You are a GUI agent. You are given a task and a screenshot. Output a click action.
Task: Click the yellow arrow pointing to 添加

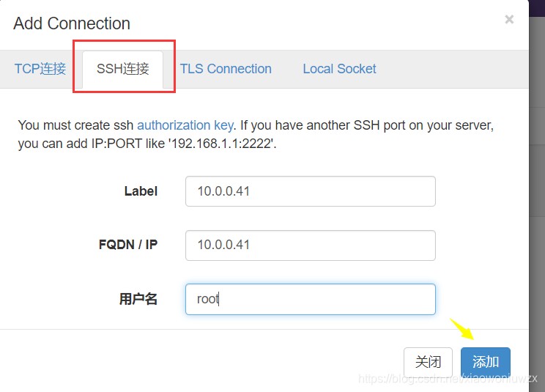(462, 330)
